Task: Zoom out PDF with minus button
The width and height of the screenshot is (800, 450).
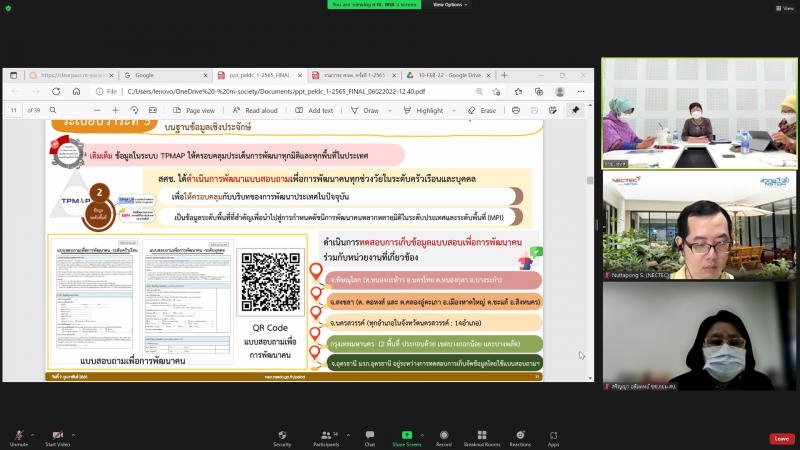Action: click(x=97, y=110)
